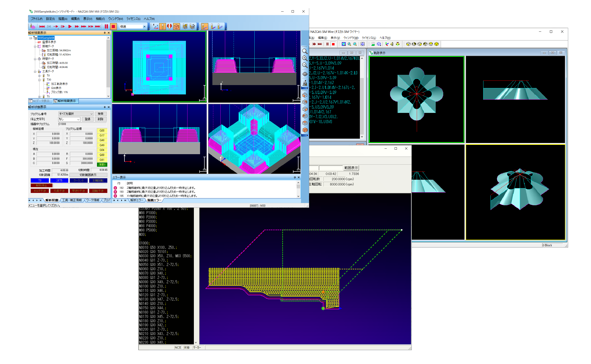Toggle the tool path line display icon

(205, 26)
